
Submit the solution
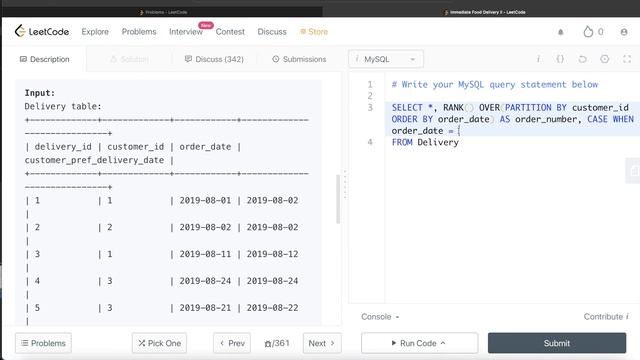point(557,343)
